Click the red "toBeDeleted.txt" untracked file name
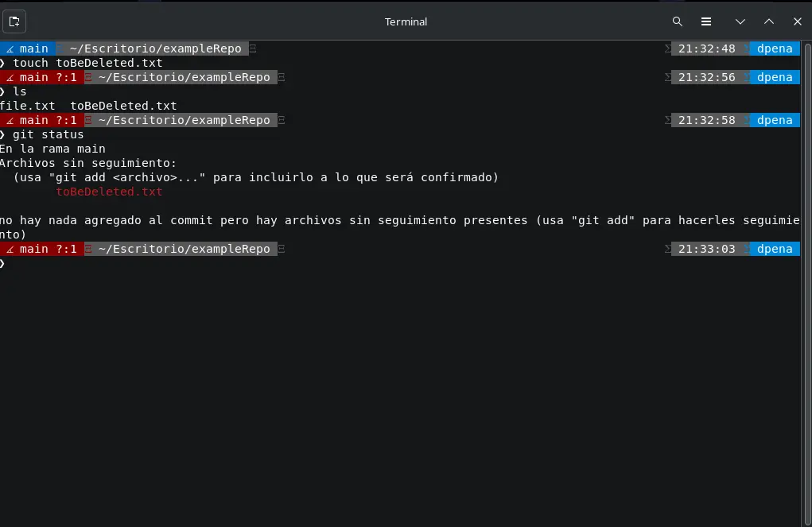Image resolution: width=812 pixels, height=527 pixels. (109, 192)
